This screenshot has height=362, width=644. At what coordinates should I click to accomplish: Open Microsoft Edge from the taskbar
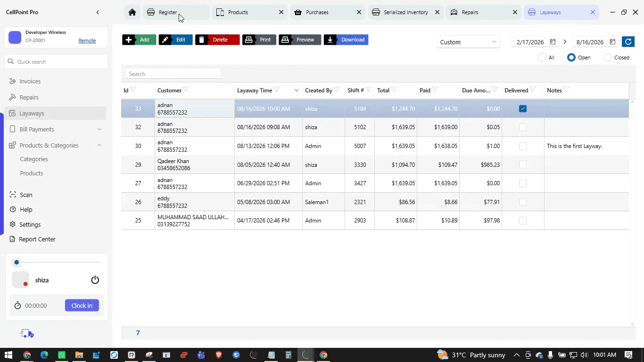click(x=44, y=355)
